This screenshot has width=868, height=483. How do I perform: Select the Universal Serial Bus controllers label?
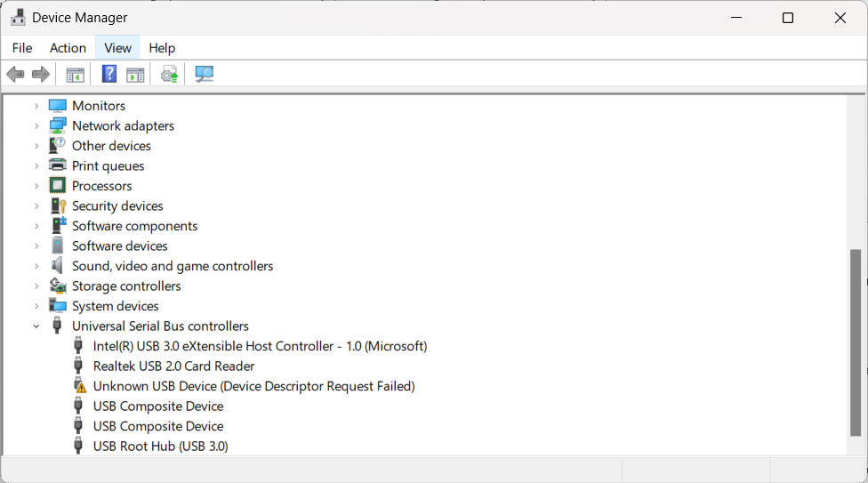pyautogui.click(x=161, y=326)
